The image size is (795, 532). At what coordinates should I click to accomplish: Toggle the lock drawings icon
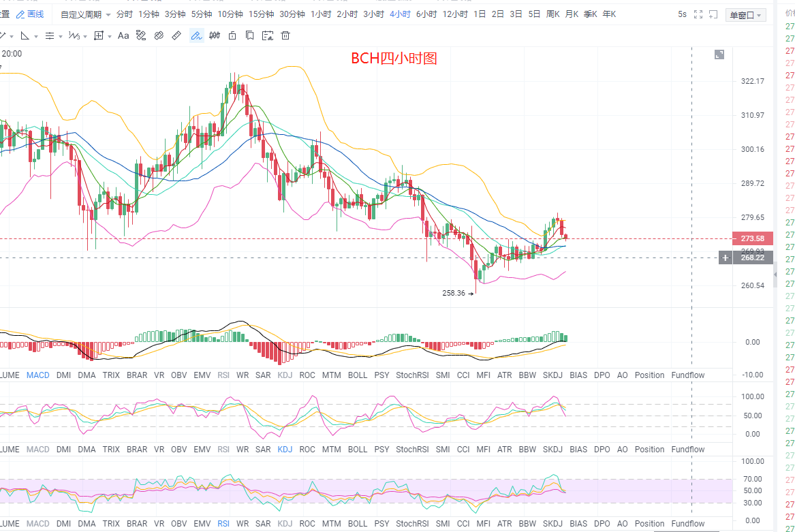coord(232,35)
